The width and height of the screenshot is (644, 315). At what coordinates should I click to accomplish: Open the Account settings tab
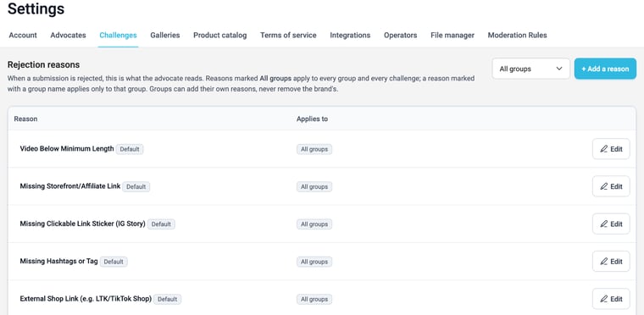pyautogui.click(x=23, y=36)
